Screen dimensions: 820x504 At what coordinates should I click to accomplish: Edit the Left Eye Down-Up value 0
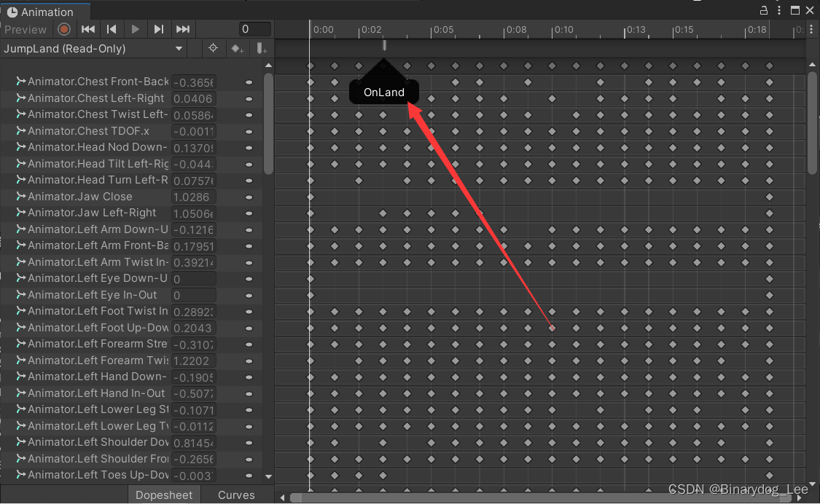pos(193,279)
